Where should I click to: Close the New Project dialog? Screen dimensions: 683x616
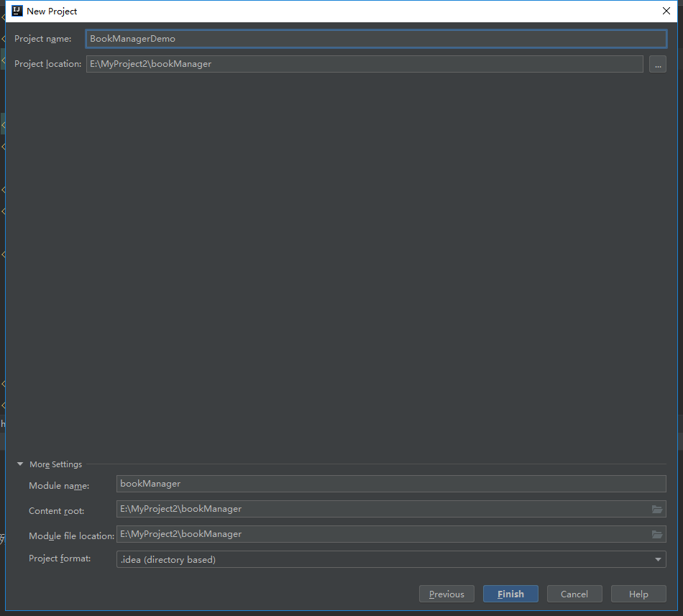(x=666, y=11)
